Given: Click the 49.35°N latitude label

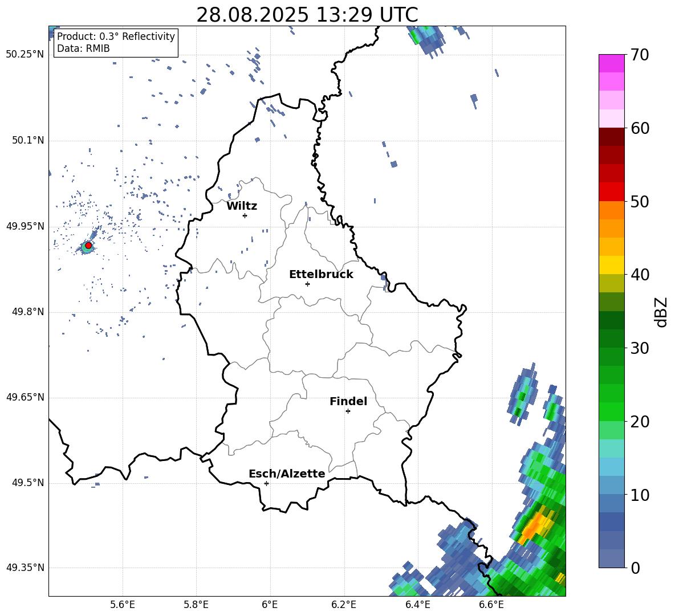Looking at the screenshot, I should (25, 568).
